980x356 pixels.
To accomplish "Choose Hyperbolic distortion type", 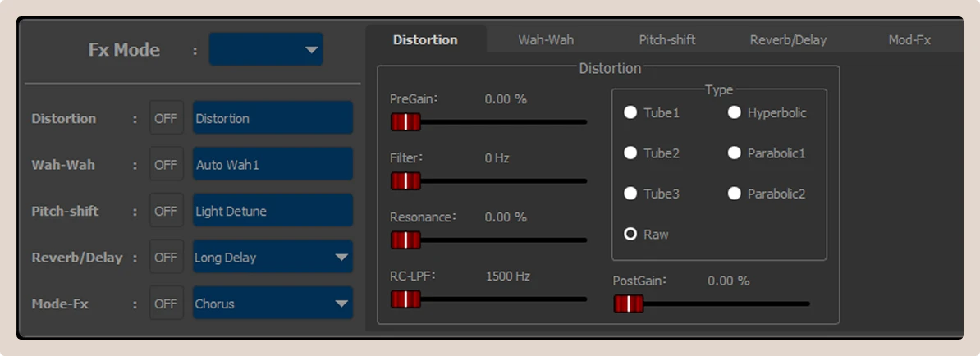I will pyautogui.click(x=735, y=112).
